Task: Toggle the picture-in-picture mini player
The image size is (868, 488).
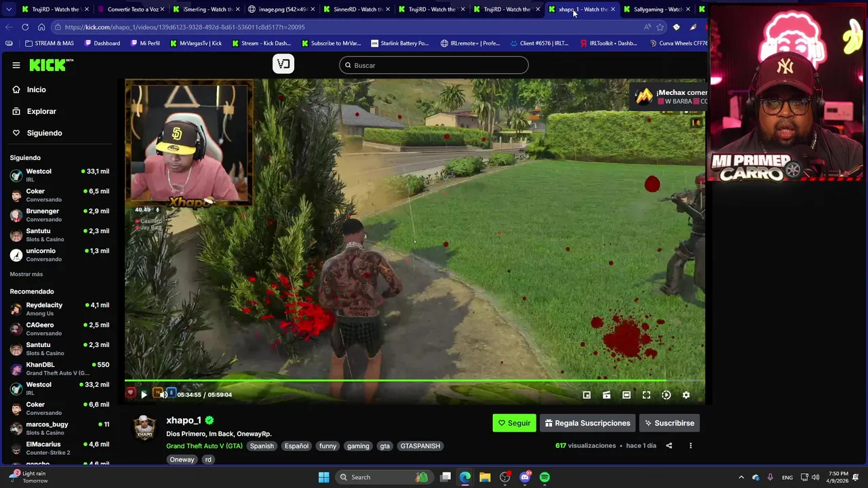Action: pyautogui.click(x=587, y=395)
